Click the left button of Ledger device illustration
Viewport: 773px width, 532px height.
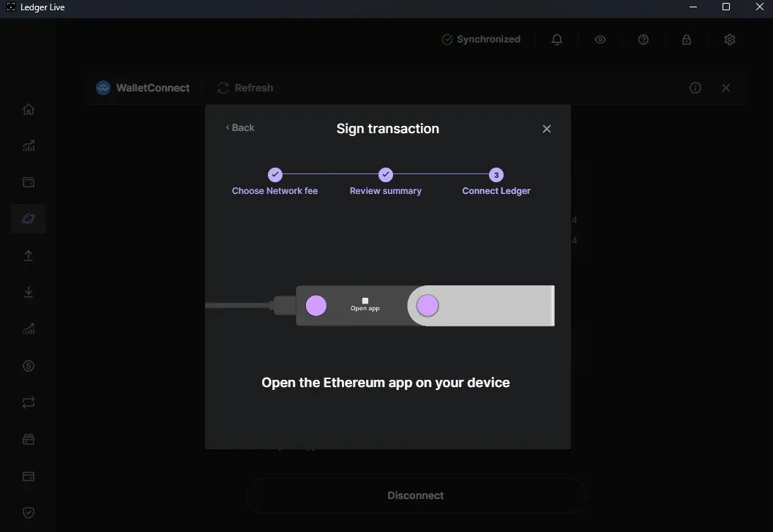316,306
